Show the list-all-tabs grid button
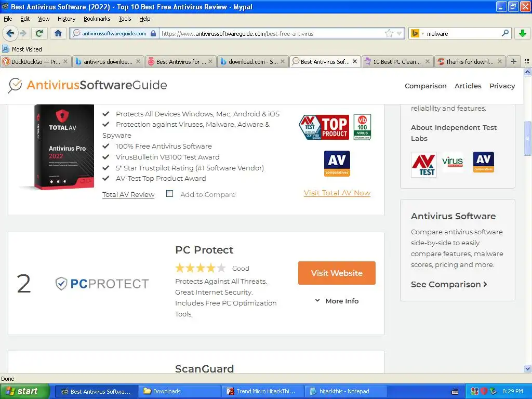This screenshot has height=399, width=532. (527, 61)
